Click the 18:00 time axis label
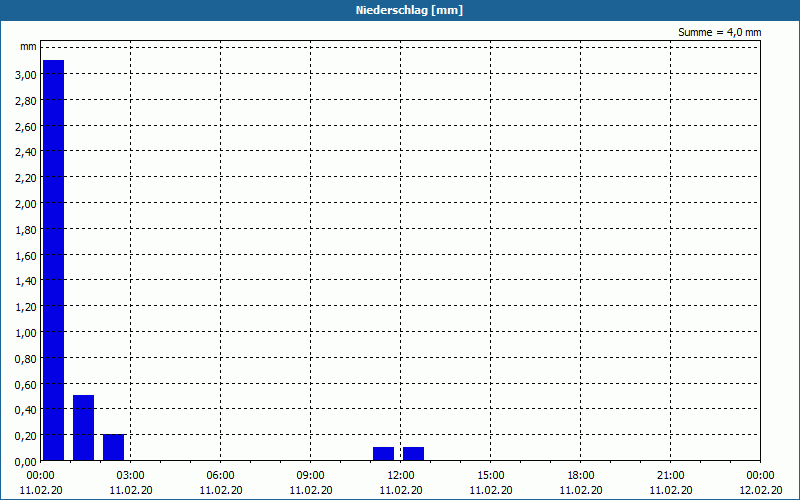The height and width of the screenshot is (500, 800). 581,476
